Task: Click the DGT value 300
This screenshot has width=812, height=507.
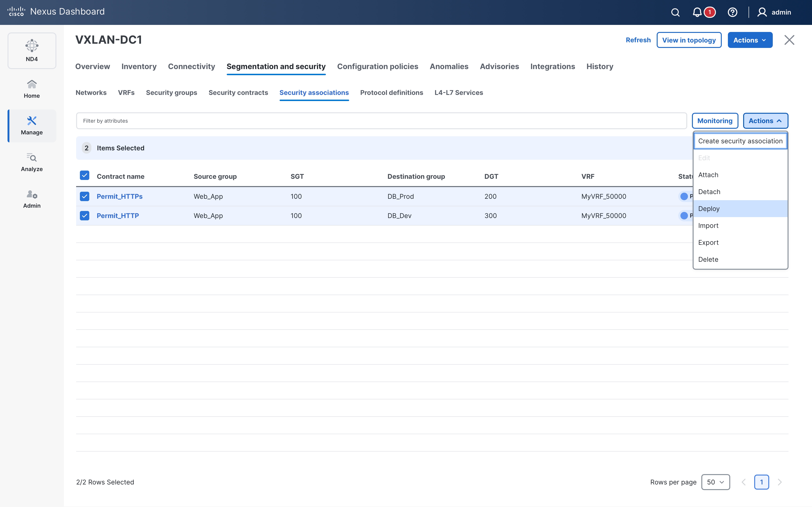Action: (490, 216)
